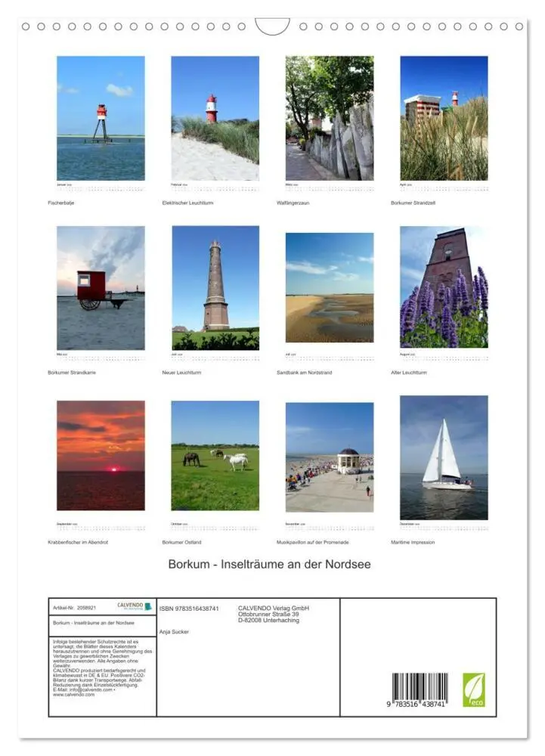545x756 pixels.
Task: Click the caption 'Maritime Impression'
Action: click(x=413, y=542)
